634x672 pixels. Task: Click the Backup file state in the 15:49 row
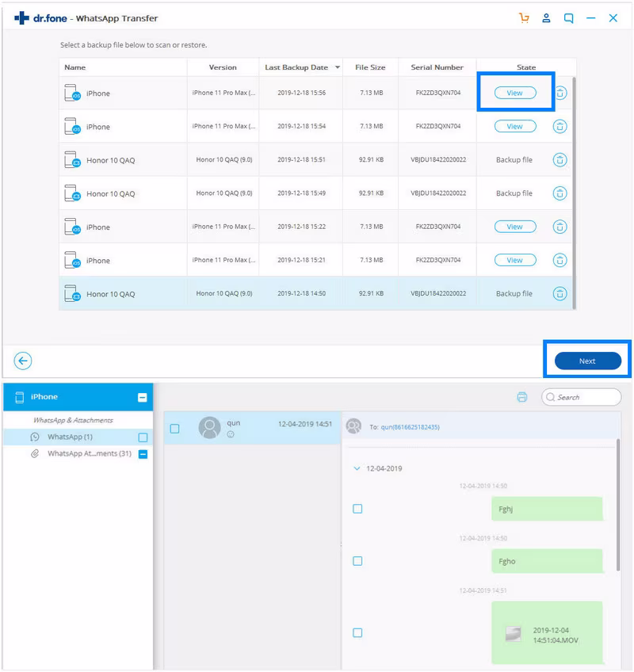click(x=514, y=193)
